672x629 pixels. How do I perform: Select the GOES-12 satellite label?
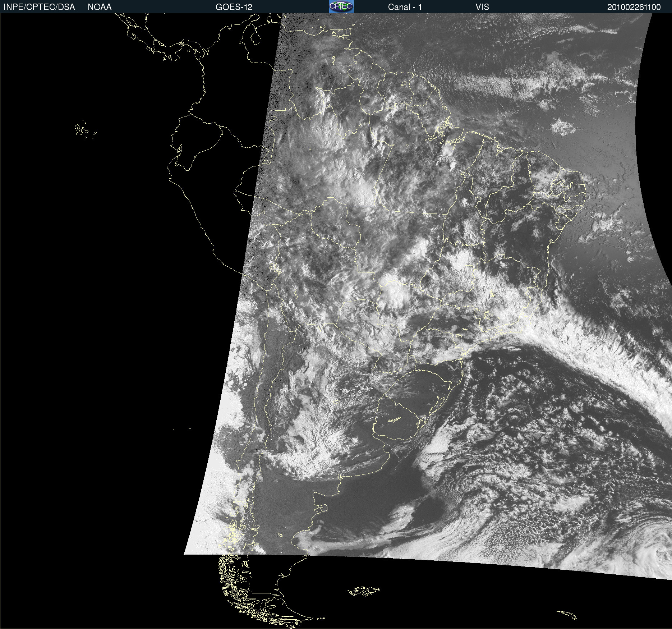pyautogui.click(x=234, y=7)
